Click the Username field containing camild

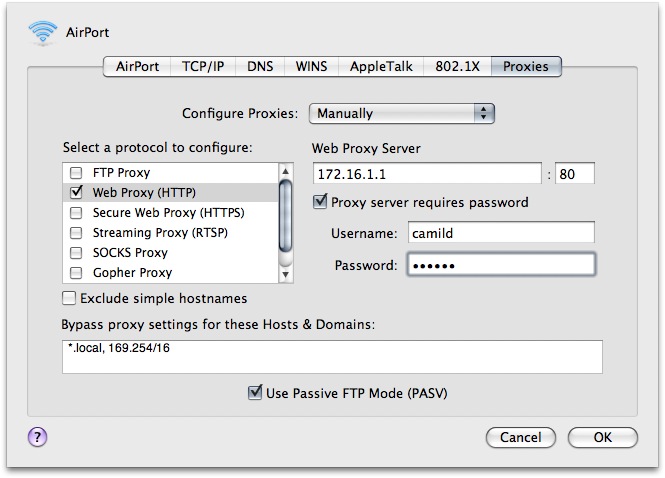(x=501, y=232)
